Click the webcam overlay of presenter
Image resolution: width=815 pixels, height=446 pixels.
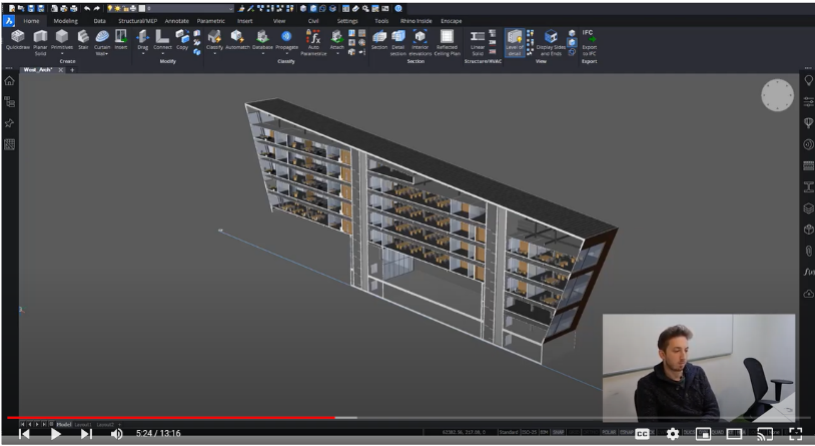[699, 368]
